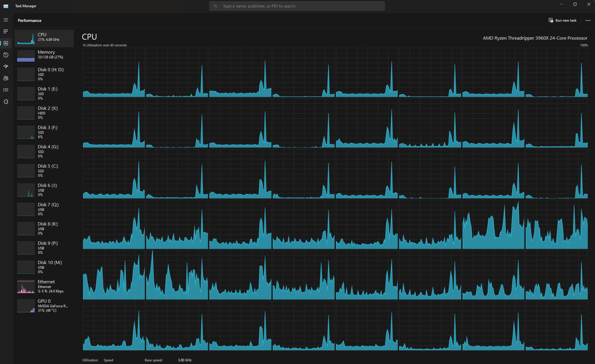Open the Services page icon
This screenshot has width=595, height=364.
(x=6, y=102)
